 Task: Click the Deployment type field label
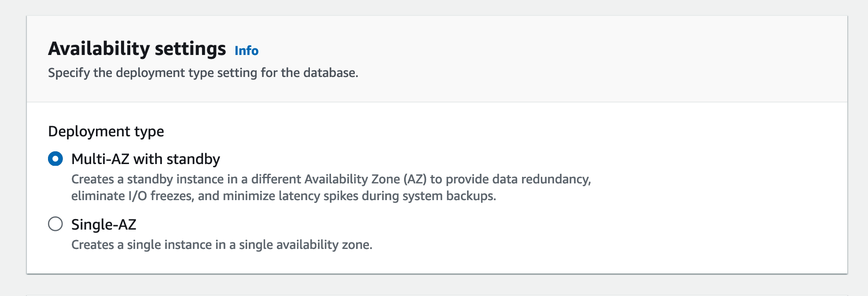(x=106, y=131)
